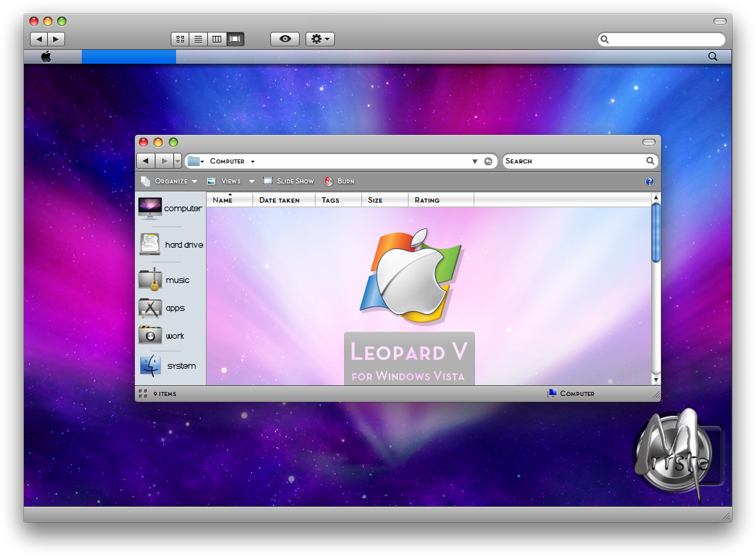Image resolution: width=756 pixels, height=556 pixels.
Task: Click the resize grip of Computer window
Action: [x=656, y=395]
